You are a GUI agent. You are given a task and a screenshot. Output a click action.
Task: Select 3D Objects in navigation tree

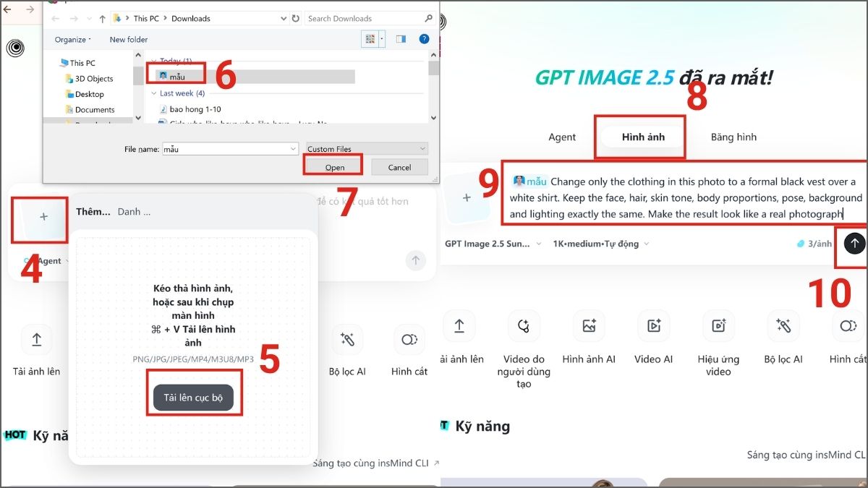pyautogui.click(x=94, y=78)
